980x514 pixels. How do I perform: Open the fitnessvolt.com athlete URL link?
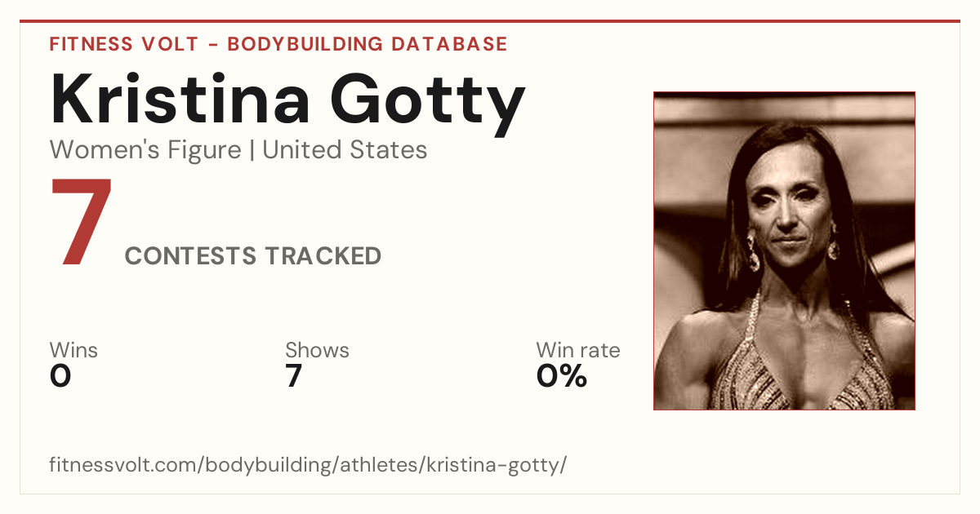308,465
